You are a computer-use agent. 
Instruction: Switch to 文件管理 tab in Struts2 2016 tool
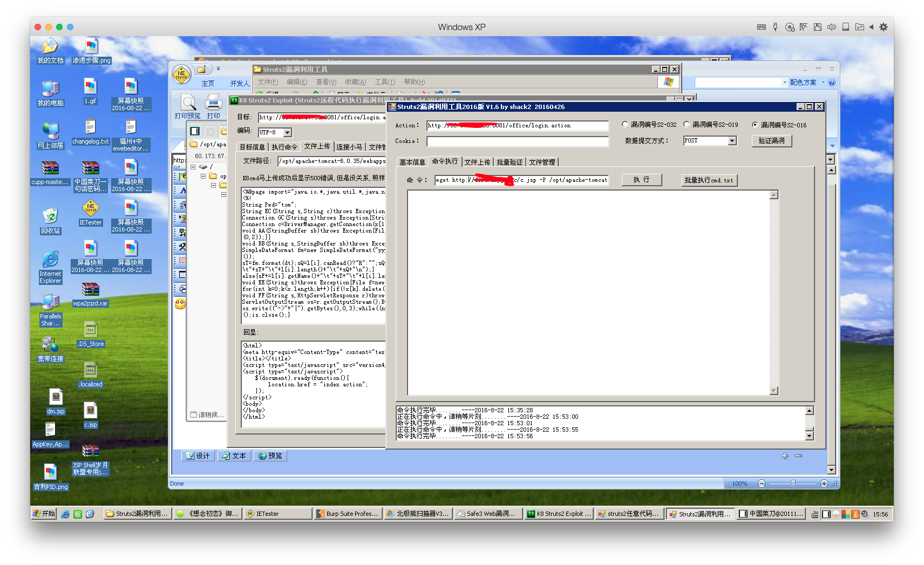tap(542, 162)
